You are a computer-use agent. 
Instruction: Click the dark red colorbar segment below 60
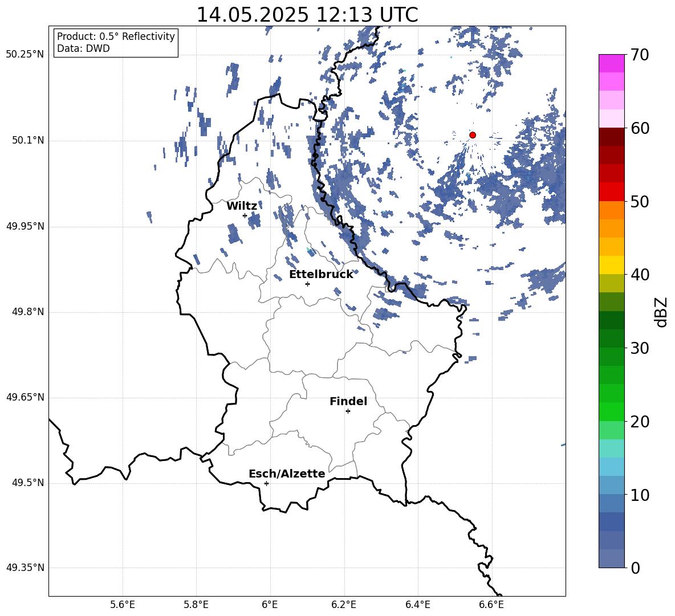click(612, 137)
